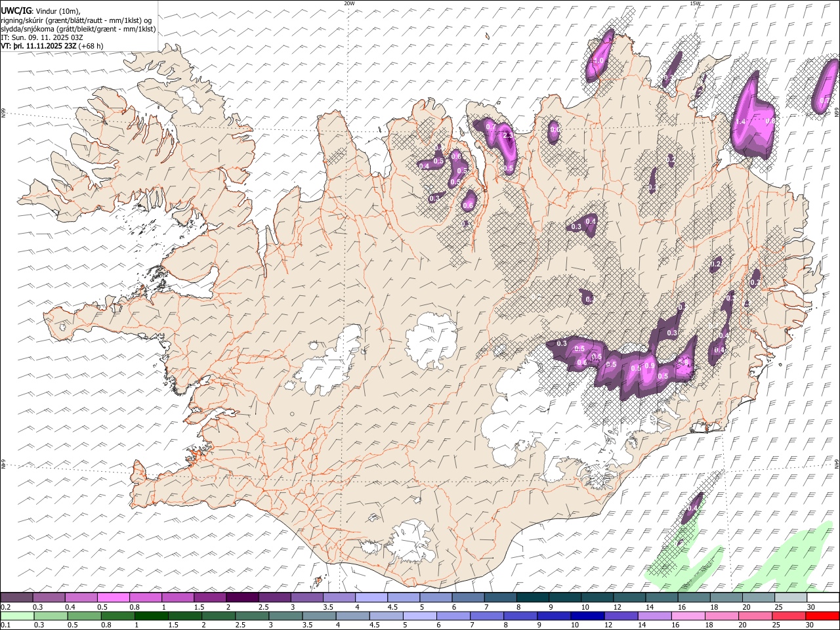This screenshot has width=840, height=630.
Task: Pick the upper legend swatch between 0.3 and 0.4
Action: [x=49, y=598]
